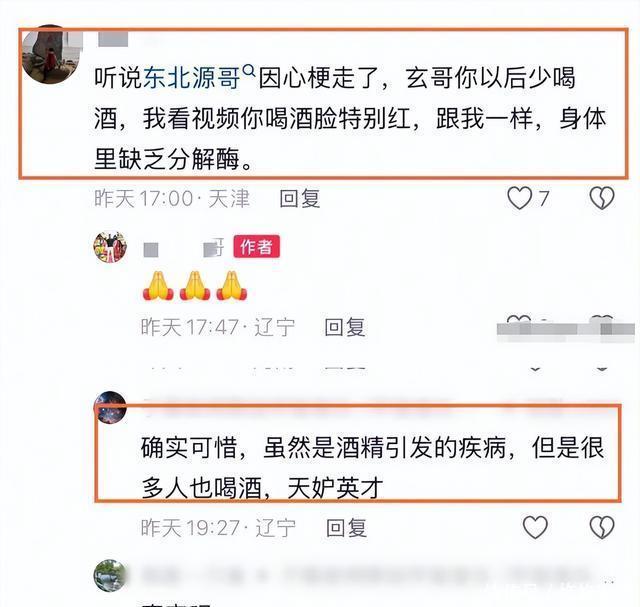Dislike the Tianjin comment with broken heart

[x=602, y=198]
